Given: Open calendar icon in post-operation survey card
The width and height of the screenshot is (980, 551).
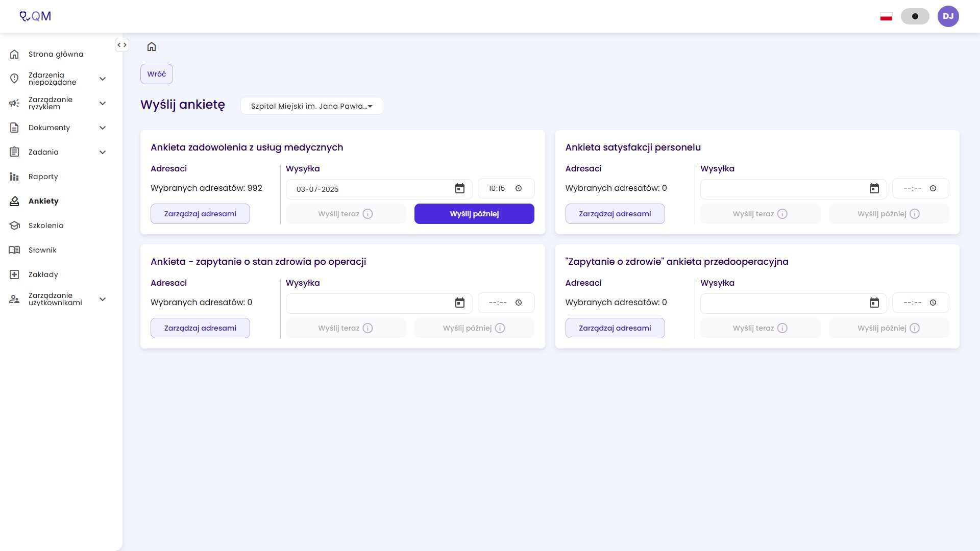Looking at the screenshot, I should click(460, 303).
